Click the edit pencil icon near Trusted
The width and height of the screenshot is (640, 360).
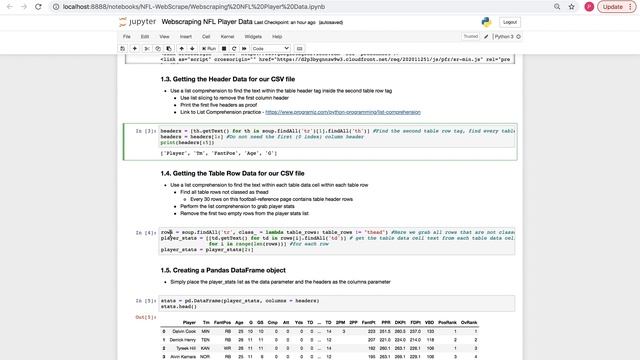[x=486, y=37]
